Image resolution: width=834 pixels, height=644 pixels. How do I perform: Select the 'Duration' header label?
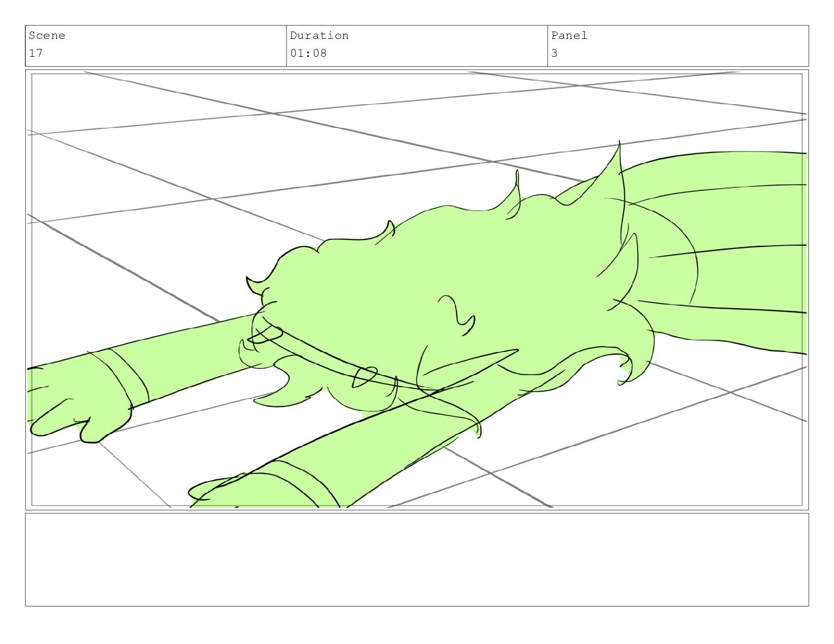pyautogui.click(x=319, y=36)
